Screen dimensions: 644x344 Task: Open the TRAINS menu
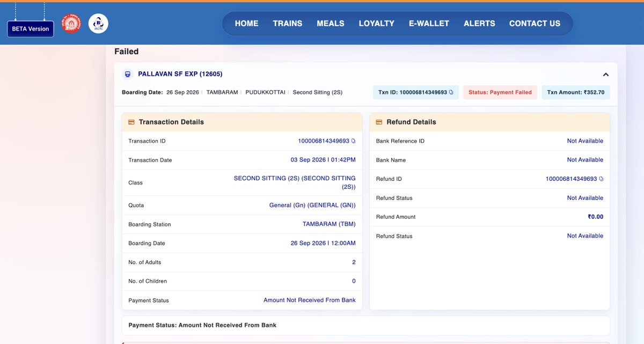288,24
